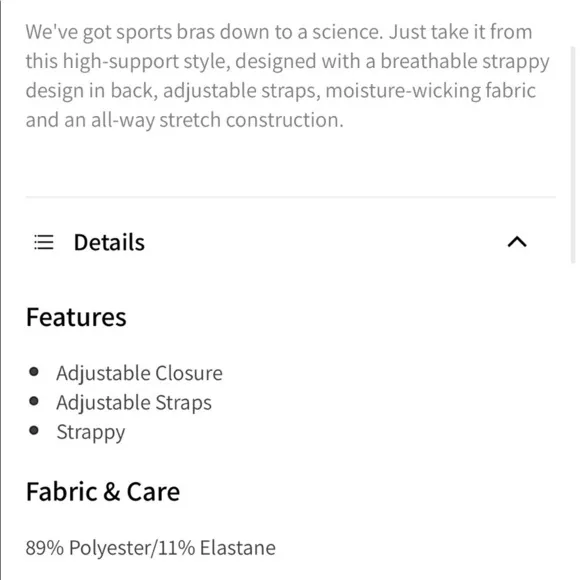Click the bullet beside Adjustable Straps
580x580 pixels.
34,401
